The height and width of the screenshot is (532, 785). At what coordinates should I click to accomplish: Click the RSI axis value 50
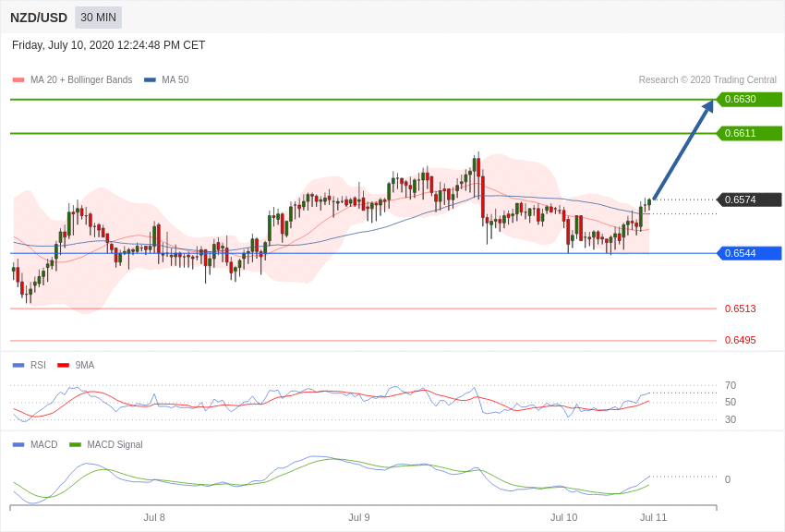731,402
